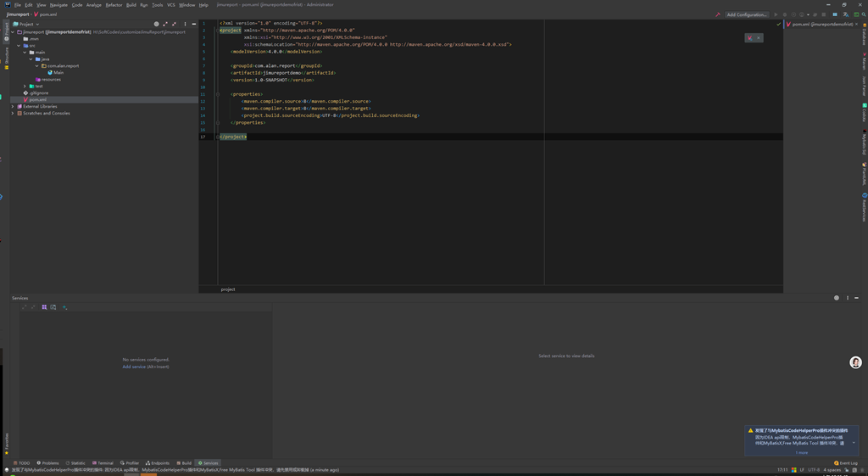Open the Database side tool window

click(x=864, y=34)
